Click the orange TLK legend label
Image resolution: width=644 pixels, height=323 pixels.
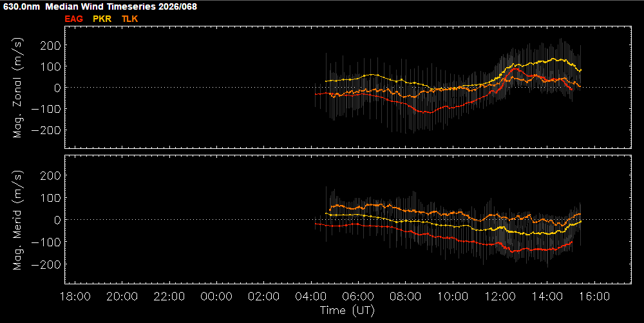(x=129, y=19)
